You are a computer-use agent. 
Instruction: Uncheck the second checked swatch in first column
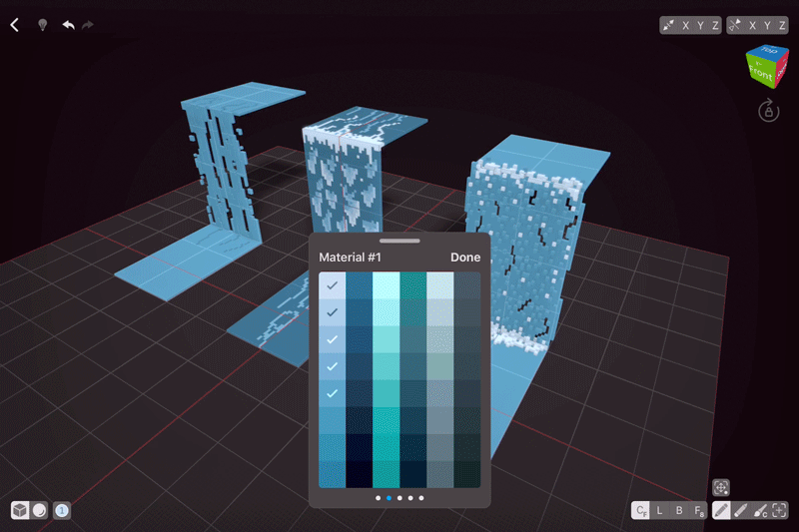[333, 312]
